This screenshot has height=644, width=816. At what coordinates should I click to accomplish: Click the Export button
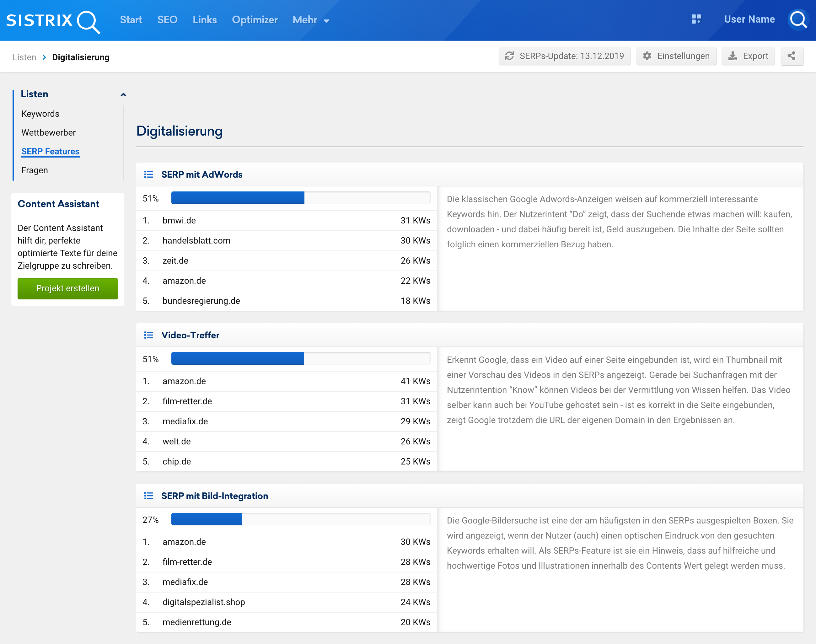pos(748,56)
